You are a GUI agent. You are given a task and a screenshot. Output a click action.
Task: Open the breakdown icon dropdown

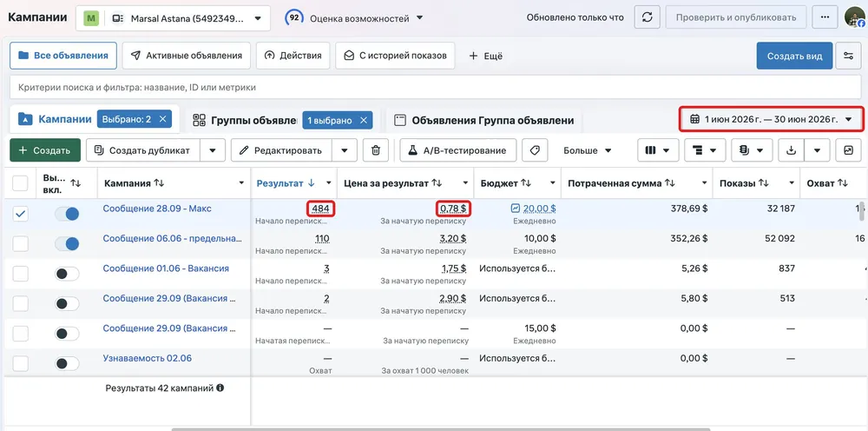[705, 150]
